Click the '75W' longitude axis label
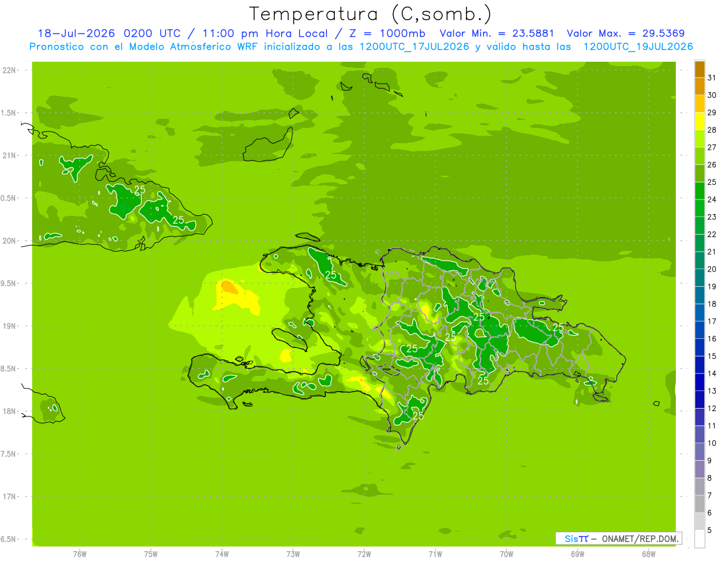 tap(151, 554)
